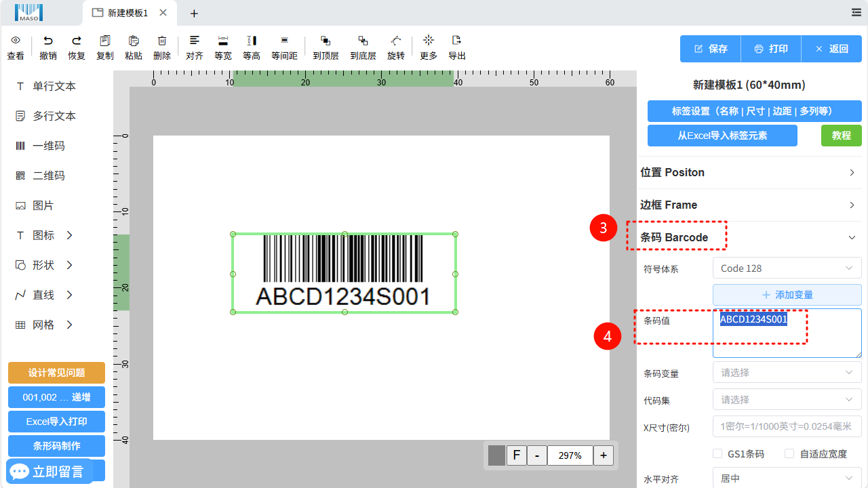Click the 返回 back button
868x488 pixels.
point(831,49)
